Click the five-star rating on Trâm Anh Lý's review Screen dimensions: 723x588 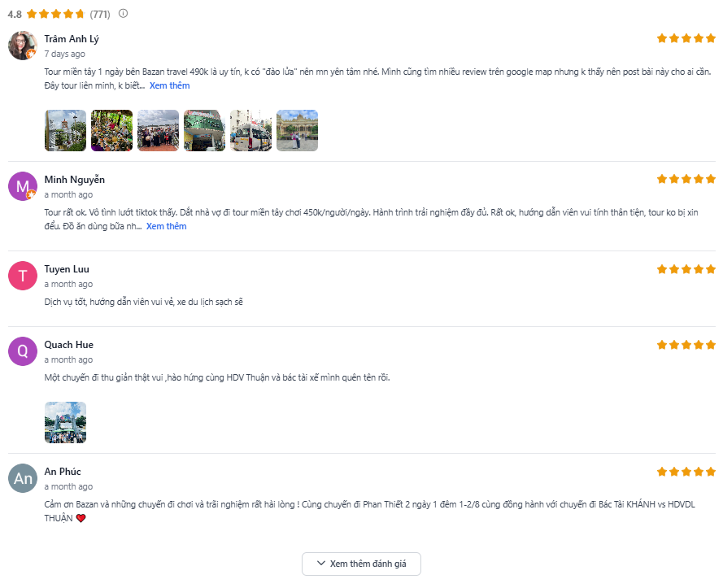coord(686,38)
